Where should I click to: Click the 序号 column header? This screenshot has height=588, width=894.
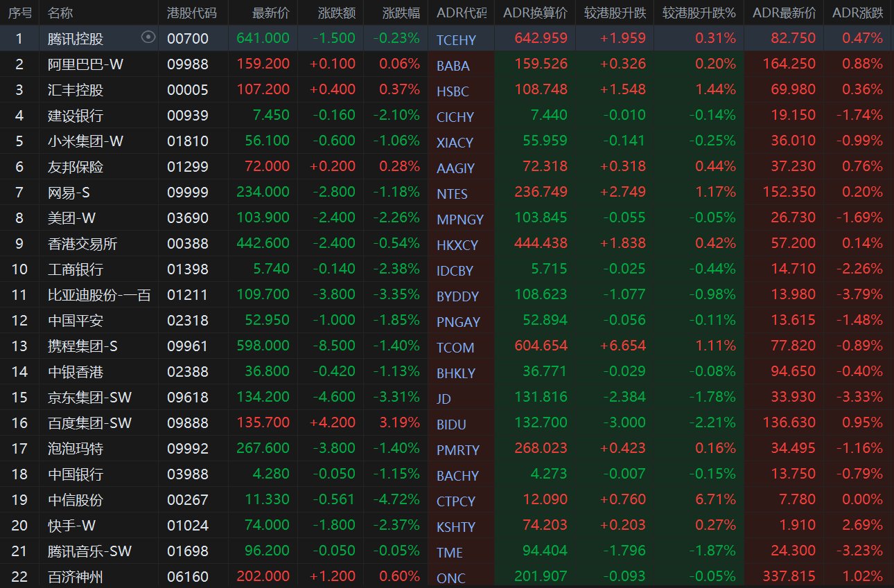click(19, 12)
